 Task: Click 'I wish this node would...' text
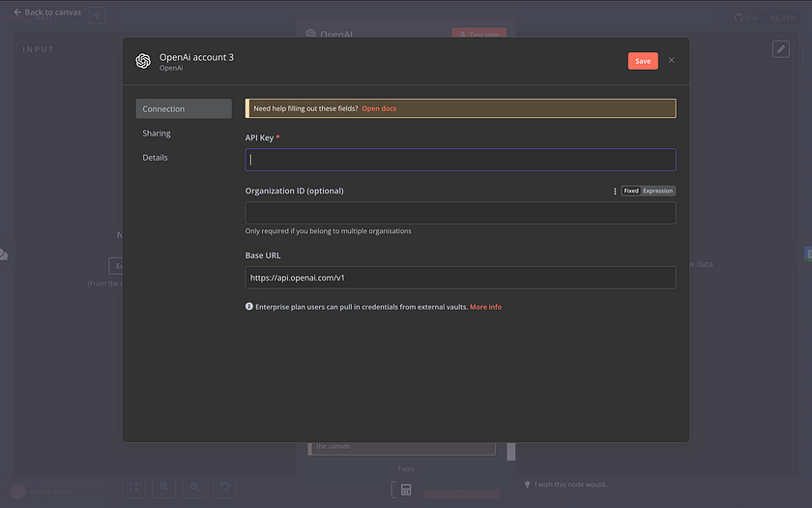(x=572, y=484)
